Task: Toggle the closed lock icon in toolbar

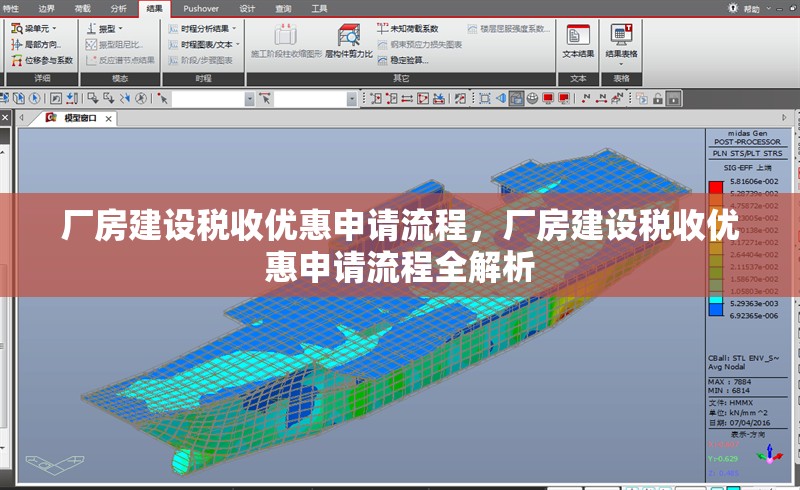Action: [674, 98]
